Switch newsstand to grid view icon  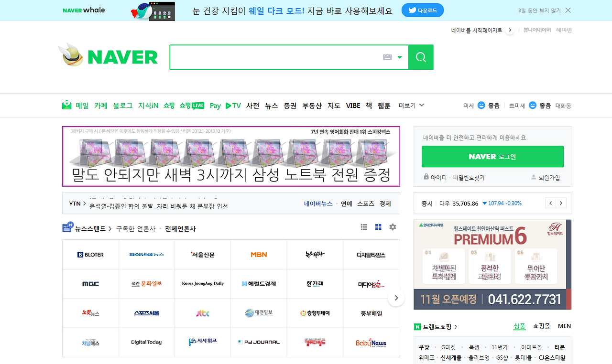tap(378, 227)
